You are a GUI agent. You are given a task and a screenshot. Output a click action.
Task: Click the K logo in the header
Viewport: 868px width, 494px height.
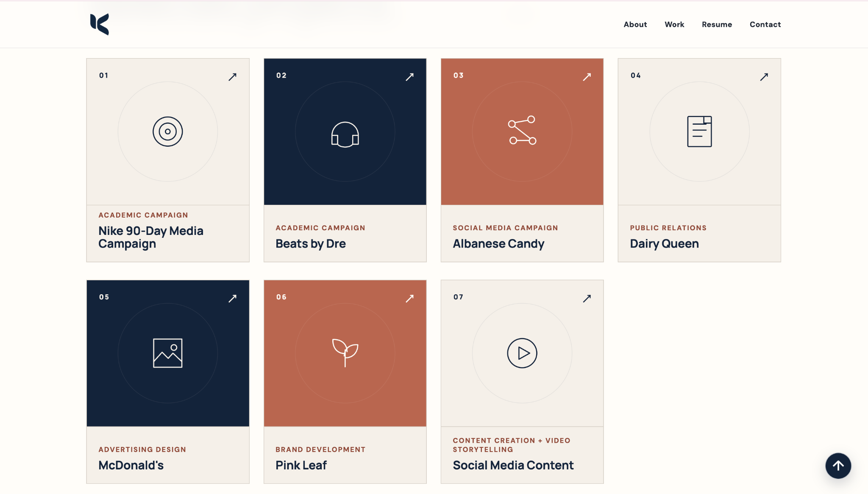[100, 24]
